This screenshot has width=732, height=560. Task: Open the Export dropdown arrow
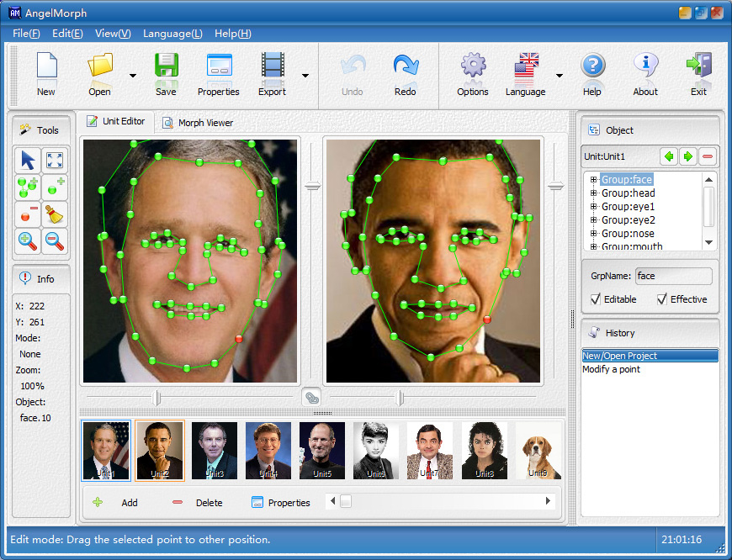(x=305, y=76)
